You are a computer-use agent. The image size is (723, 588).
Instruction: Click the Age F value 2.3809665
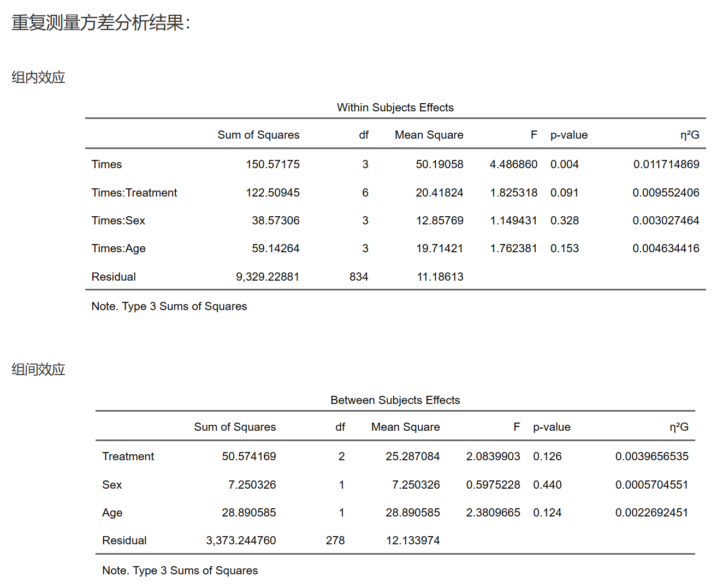coord(493,513)
